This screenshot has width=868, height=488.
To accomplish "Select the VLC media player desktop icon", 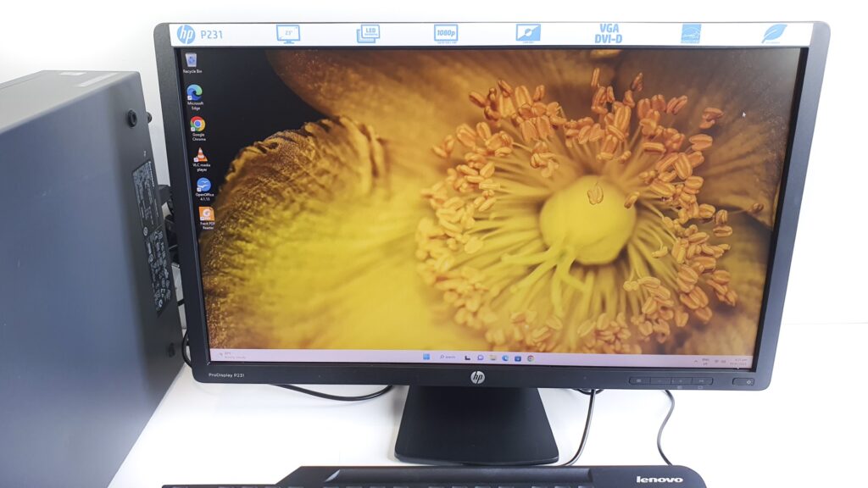I will pyautogui.click(x=201, y=157).
